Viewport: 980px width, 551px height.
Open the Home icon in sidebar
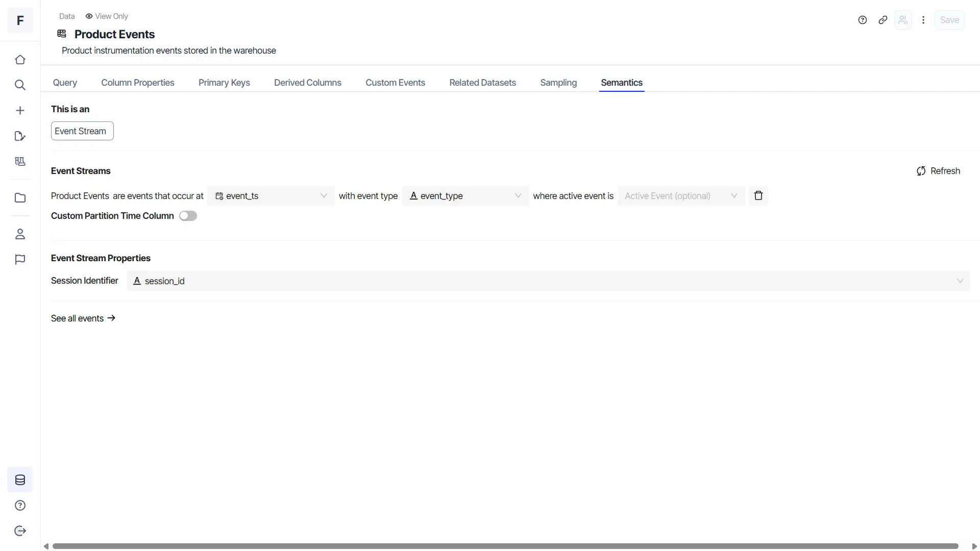pos(20,60)
